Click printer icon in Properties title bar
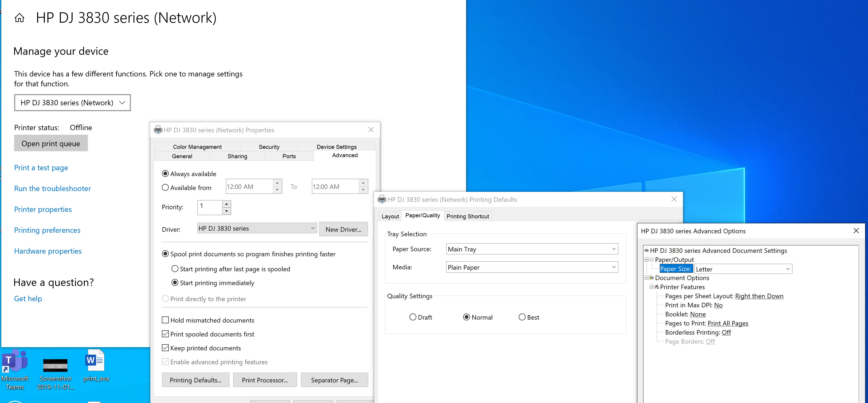This screenshot has width=868, height=403. (x=158, y=130)
